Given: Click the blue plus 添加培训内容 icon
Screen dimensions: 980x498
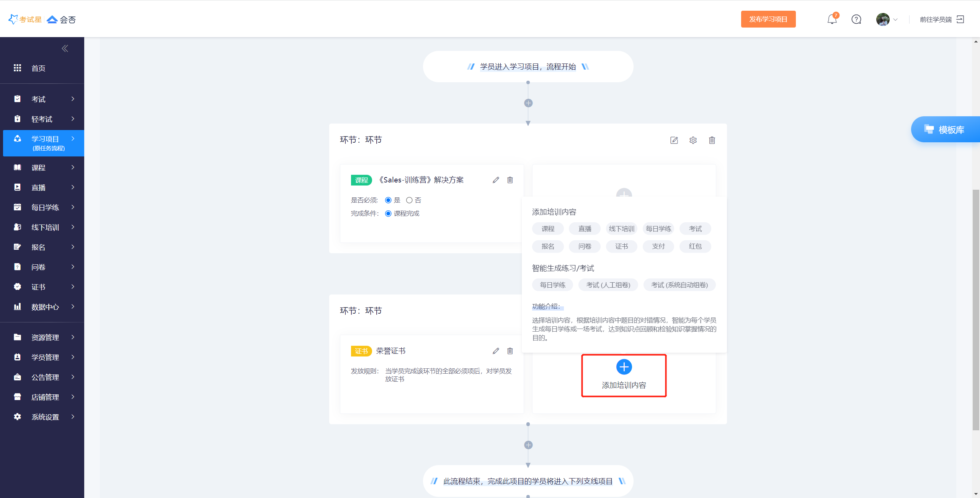Looking at the screenshot, I should pos(624,367).
